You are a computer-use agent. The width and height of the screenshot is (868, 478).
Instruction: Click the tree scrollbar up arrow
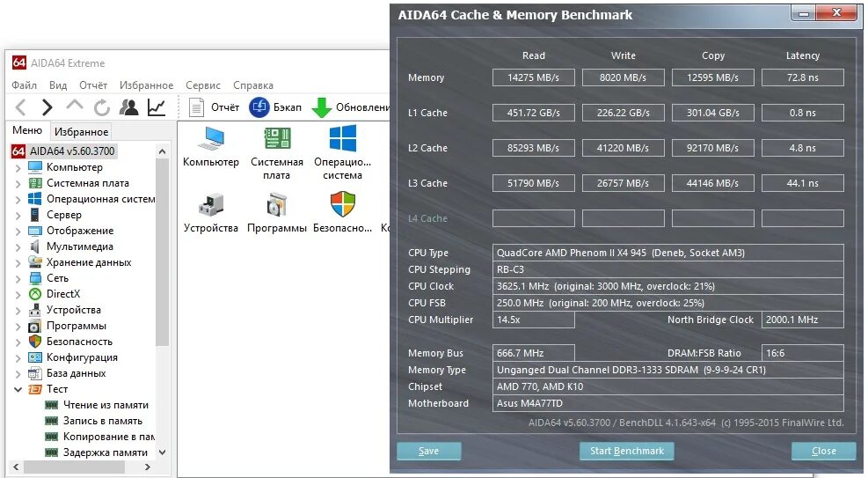162,151
